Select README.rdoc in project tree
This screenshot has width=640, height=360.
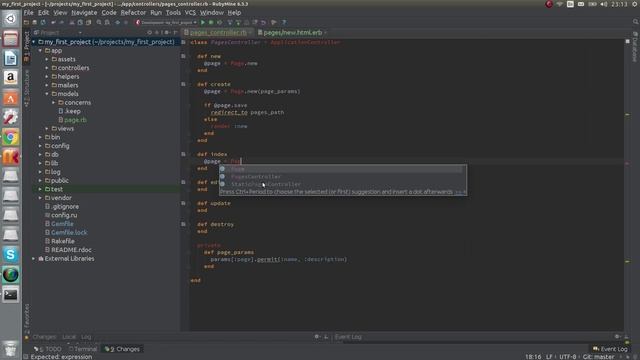(x=71, y=250)
